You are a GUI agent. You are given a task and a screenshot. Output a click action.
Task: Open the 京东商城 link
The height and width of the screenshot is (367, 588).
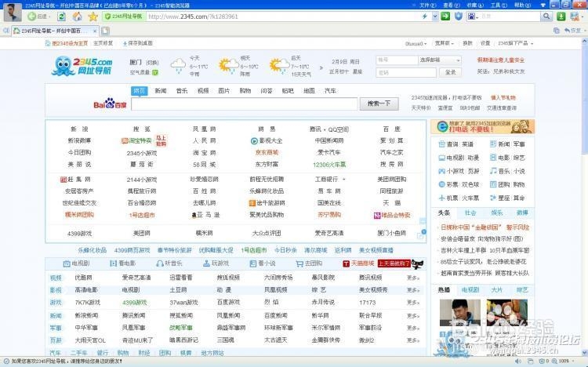267,153
